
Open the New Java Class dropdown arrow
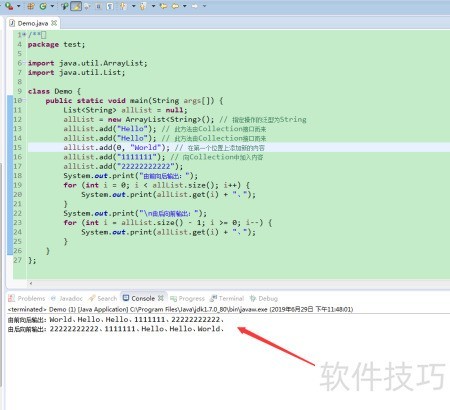point(52,6)
